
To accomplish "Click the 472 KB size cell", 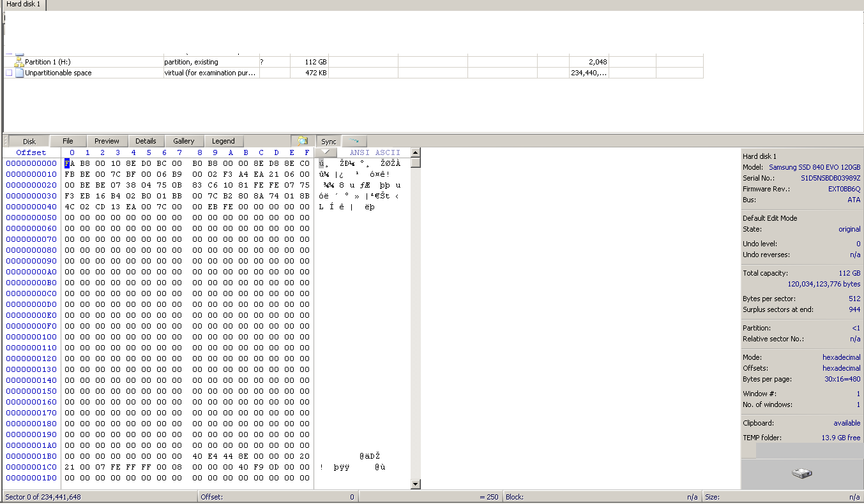I will [x=316, y=73].
